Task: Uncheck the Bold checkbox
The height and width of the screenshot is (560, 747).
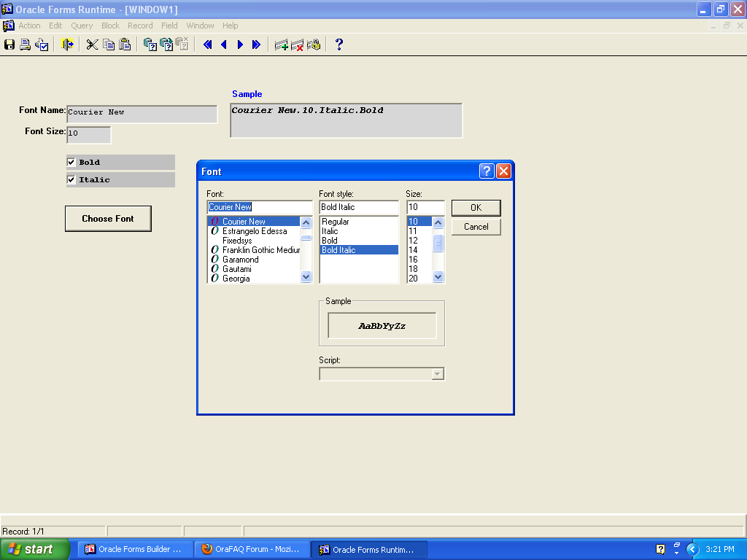Action: 71,162
